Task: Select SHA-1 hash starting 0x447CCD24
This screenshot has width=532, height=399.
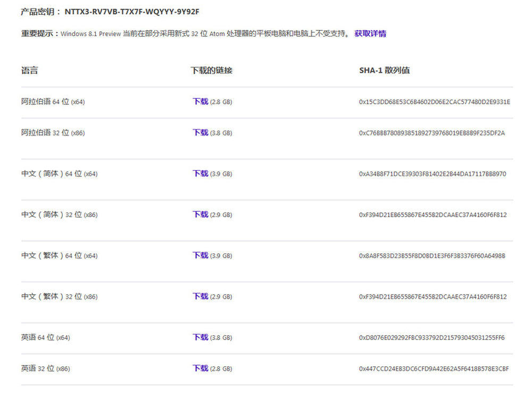Action: (434, 369)
